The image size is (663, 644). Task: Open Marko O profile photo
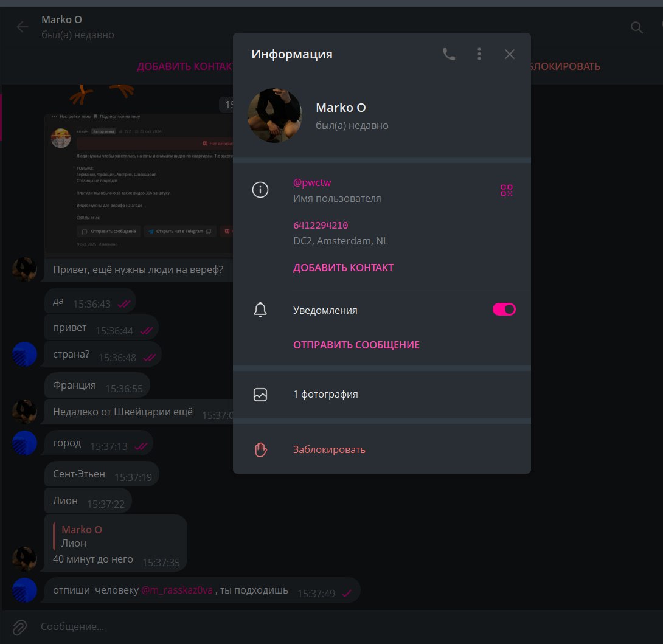275,116
